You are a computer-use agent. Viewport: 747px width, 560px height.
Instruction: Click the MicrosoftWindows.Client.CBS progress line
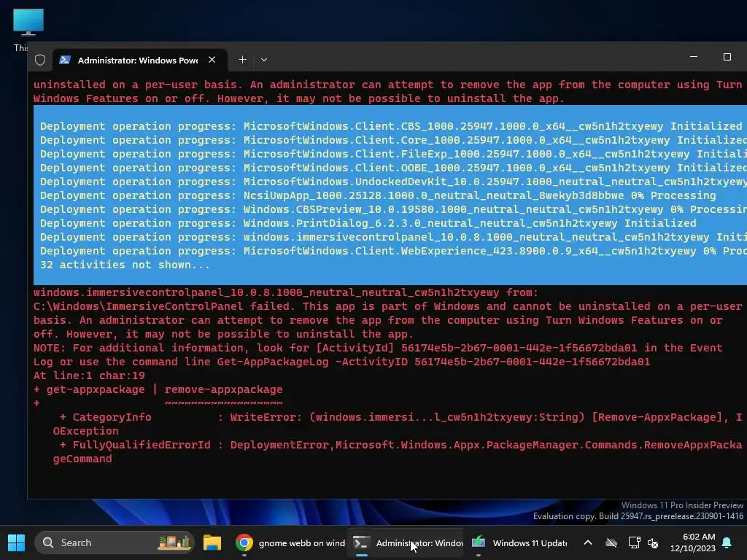[x=391, y=126]
